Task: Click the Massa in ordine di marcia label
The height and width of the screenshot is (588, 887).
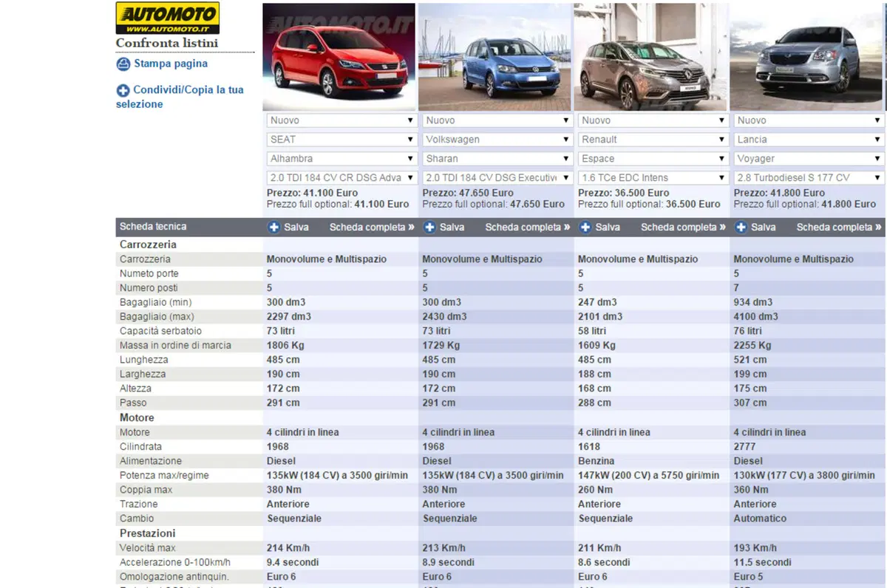Action: (175, 346)
